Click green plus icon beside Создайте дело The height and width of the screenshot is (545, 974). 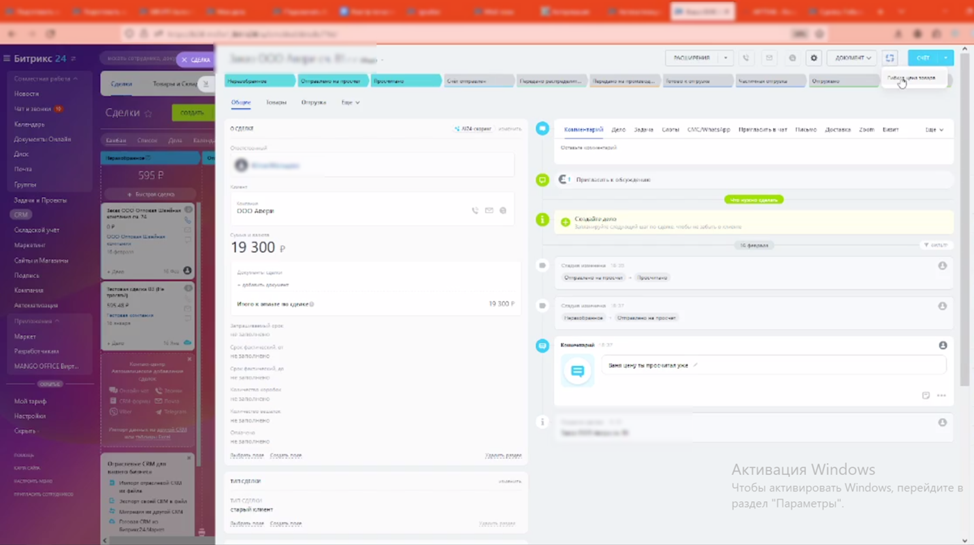coord(565,222)
